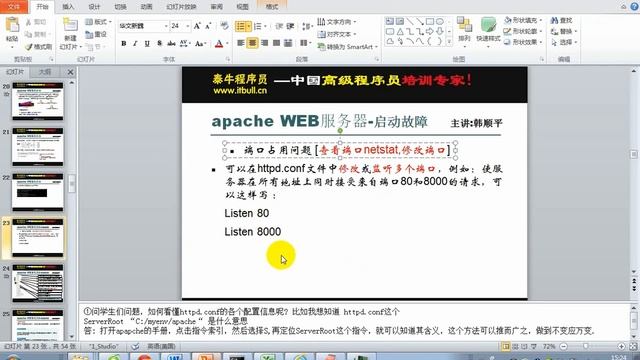Open the 对齐文本 (Align Text) dropdown

[x=337, y=34]
